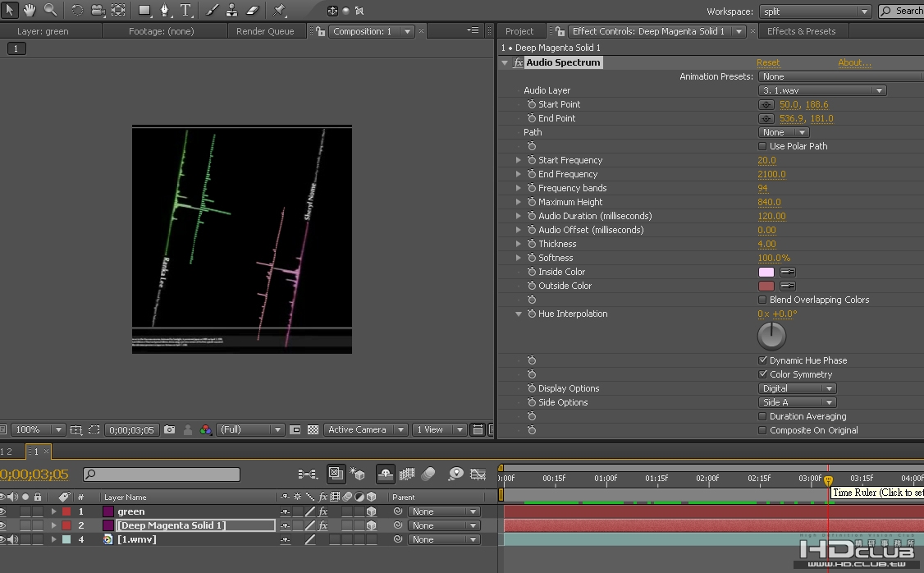Open the Audio Layer dropdown
This screenshot has width=924, height=573.
point(822,90)
